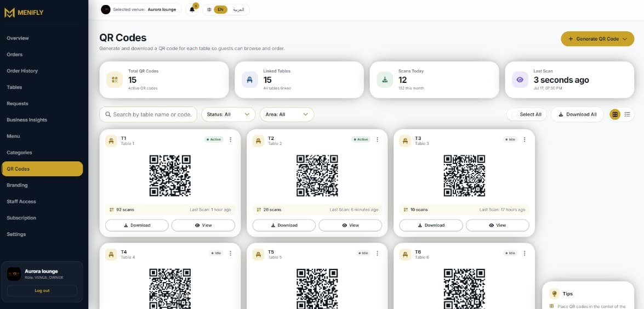
Task: Select QR Codes in sidebar
Action: (x=42, y=168)
